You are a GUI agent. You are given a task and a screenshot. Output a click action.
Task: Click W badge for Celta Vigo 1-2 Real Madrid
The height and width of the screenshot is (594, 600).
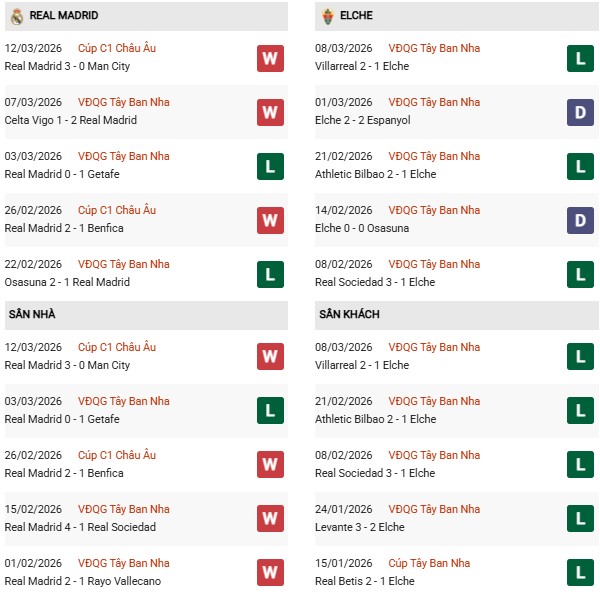[270, 112]
